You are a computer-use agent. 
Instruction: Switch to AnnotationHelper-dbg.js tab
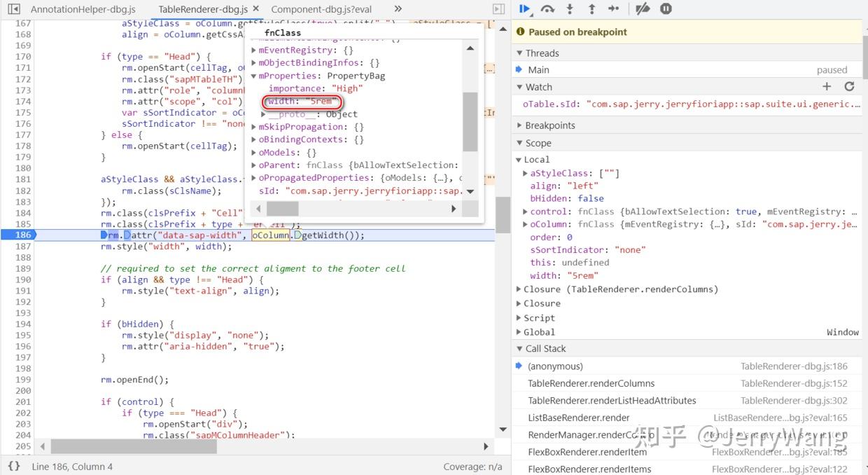[83, 10]
